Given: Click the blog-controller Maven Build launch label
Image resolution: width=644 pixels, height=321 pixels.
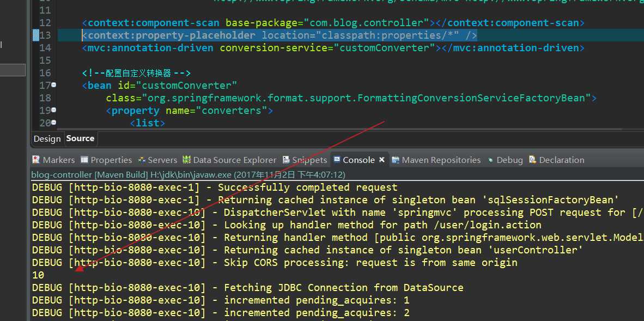Looking at the screenshot, I should pyautogui.click(x=188, y=175).
